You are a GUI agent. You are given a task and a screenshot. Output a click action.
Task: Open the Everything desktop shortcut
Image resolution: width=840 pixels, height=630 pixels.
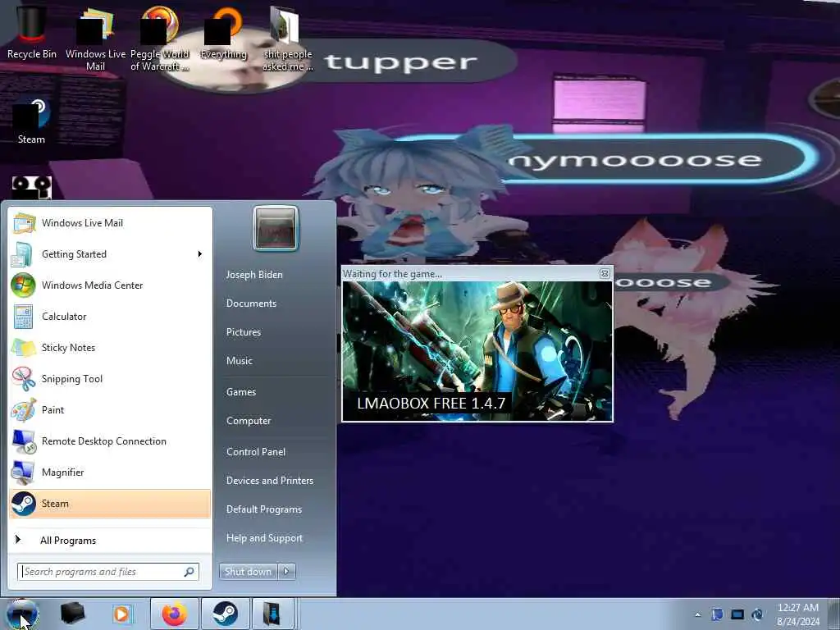[x=223, y=32]
